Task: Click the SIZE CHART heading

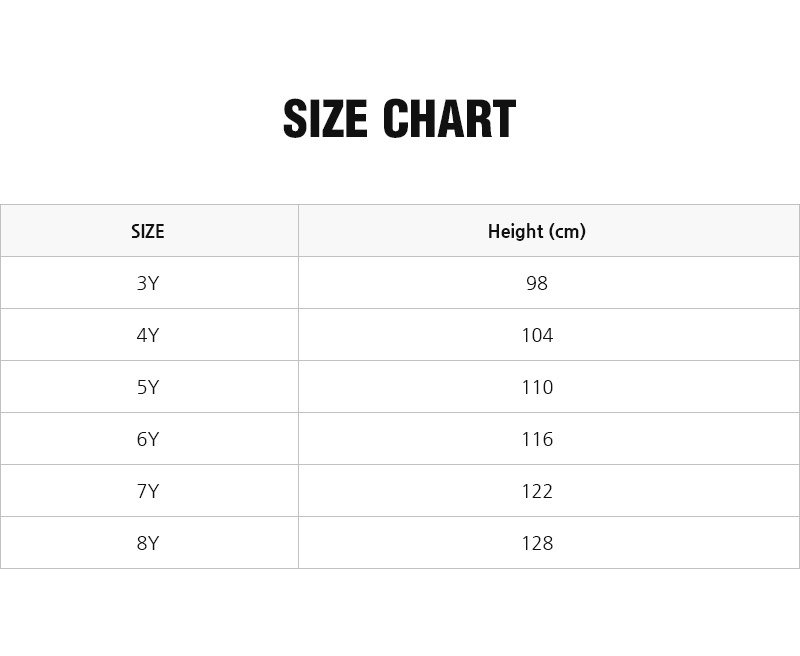Action: point(399,120)
